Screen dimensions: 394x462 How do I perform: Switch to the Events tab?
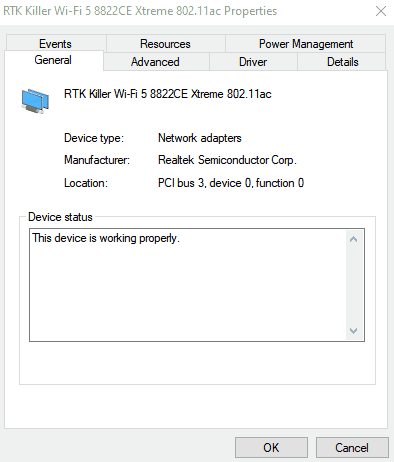pyautogui.click(x=55, y=44)
